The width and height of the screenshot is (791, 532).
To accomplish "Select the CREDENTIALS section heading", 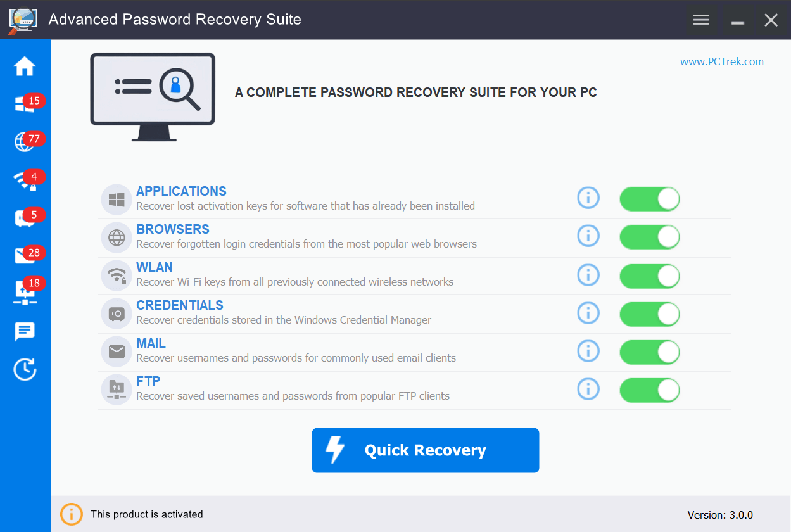I will tap(179, 305).
